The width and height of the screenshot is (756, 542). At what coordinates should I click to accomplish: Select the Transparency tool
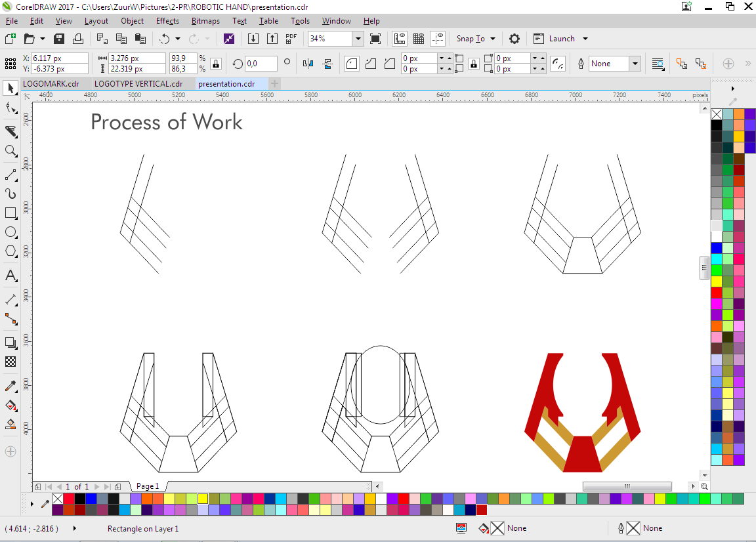(x=10, y=362)
